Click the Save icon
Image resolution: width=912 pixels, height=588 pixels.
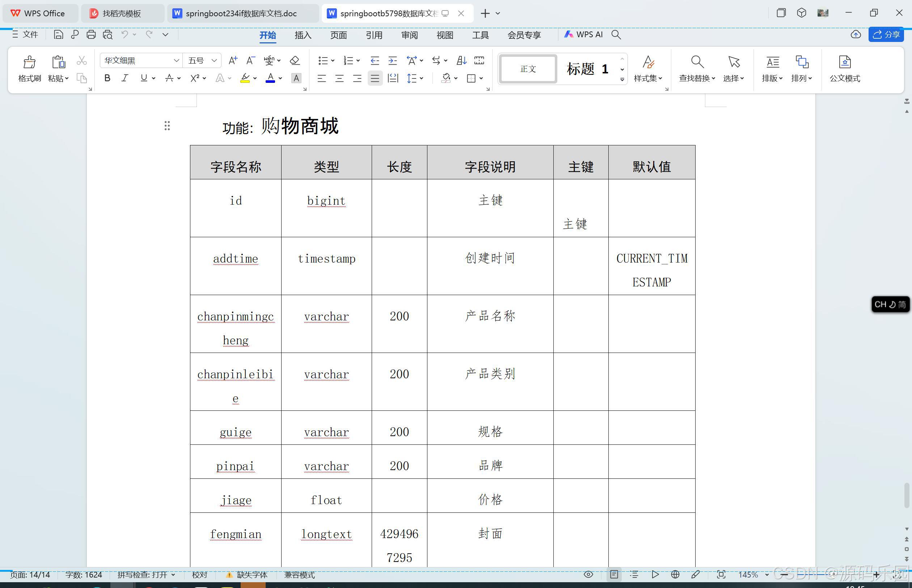click(58, 34)
